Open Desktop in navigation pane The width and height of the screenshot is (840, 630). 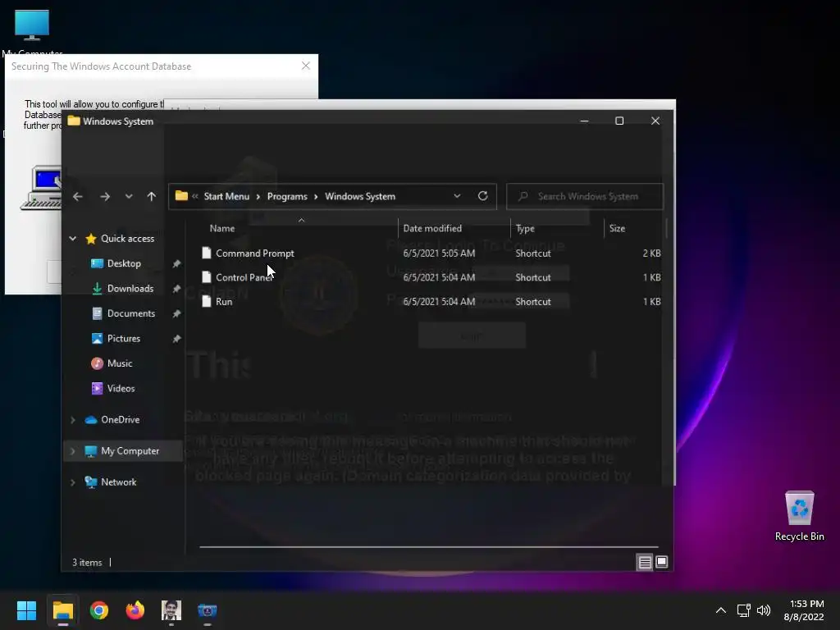[124, 263]
